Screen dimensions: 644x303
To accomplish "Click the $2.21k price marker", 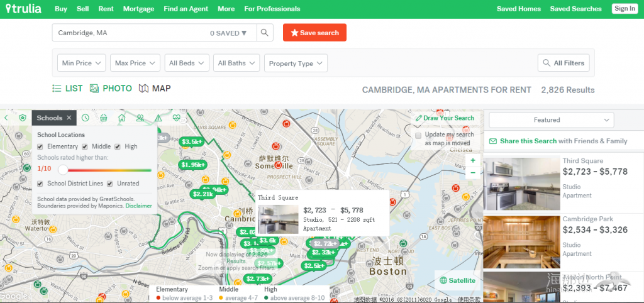I will click(x=202, y=194).
